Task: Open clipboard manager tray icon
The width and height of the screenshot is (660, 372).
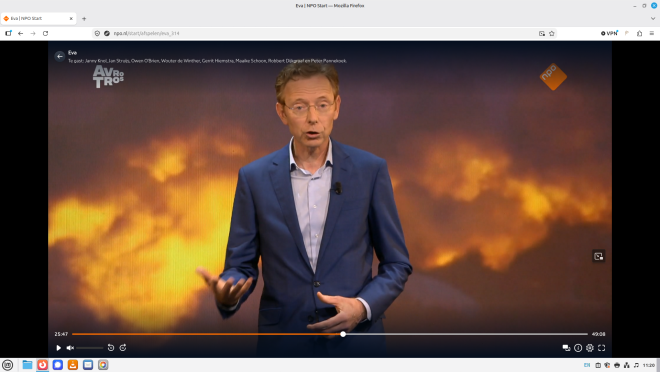Action: (598, 365)
